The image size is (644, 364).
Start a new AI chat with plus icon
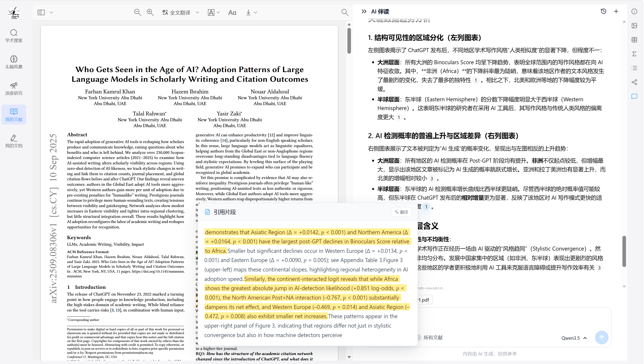[x=616, y=11]
